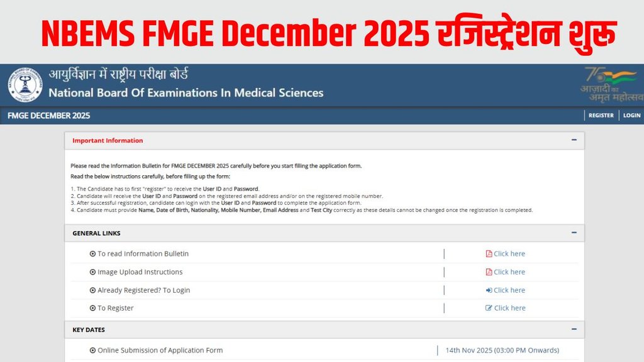Click here to register for FMGE
The image size is (644, 362).
[509, 308]
